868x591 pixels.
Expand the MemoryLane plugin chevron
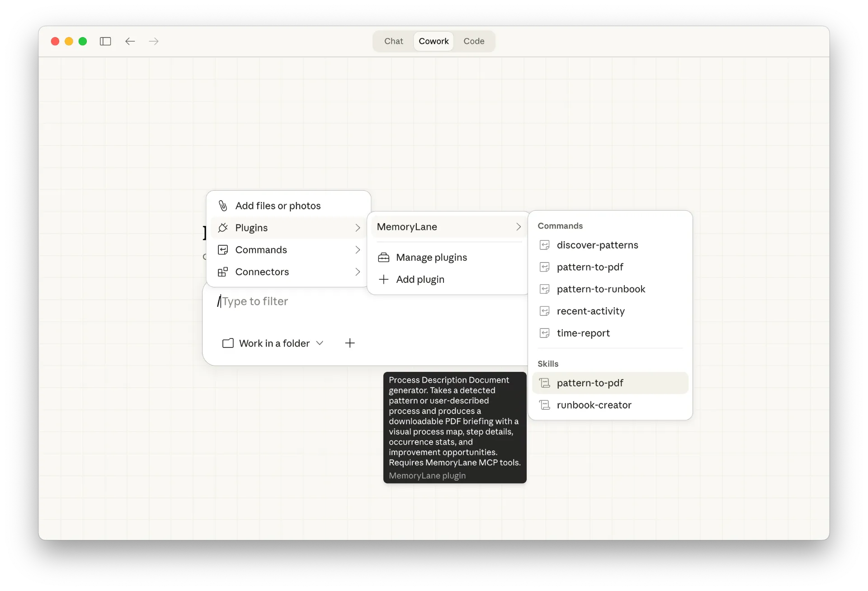tap(518, 227)
